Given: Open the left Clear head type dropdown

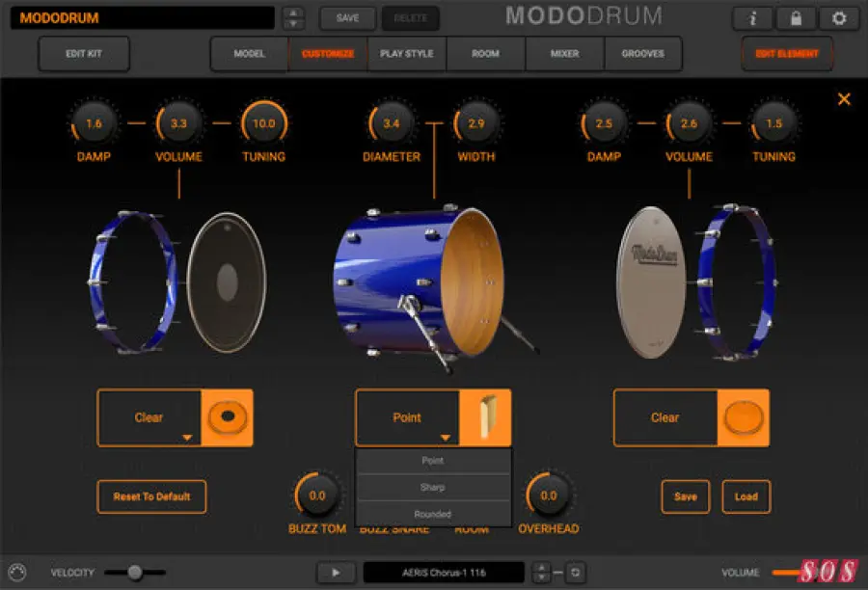Looking at the screenshot, I should coord(149,417).
